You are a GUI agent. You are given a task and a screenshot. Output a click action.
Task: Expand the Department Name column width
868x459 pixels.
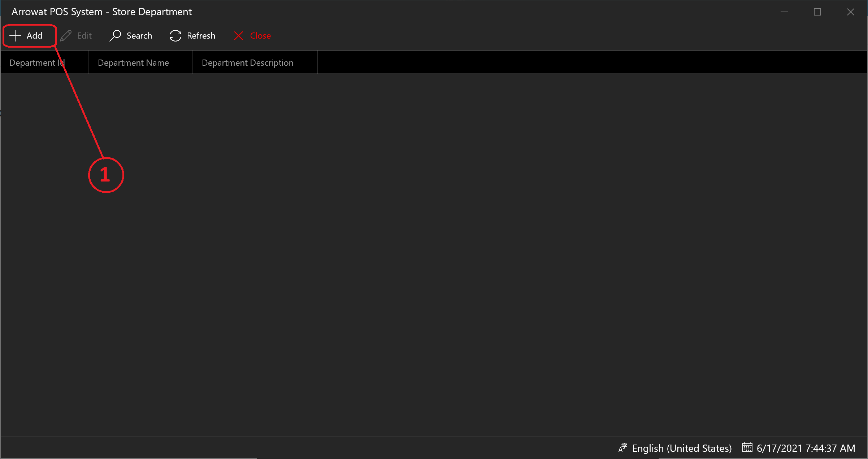click(192, 62)
